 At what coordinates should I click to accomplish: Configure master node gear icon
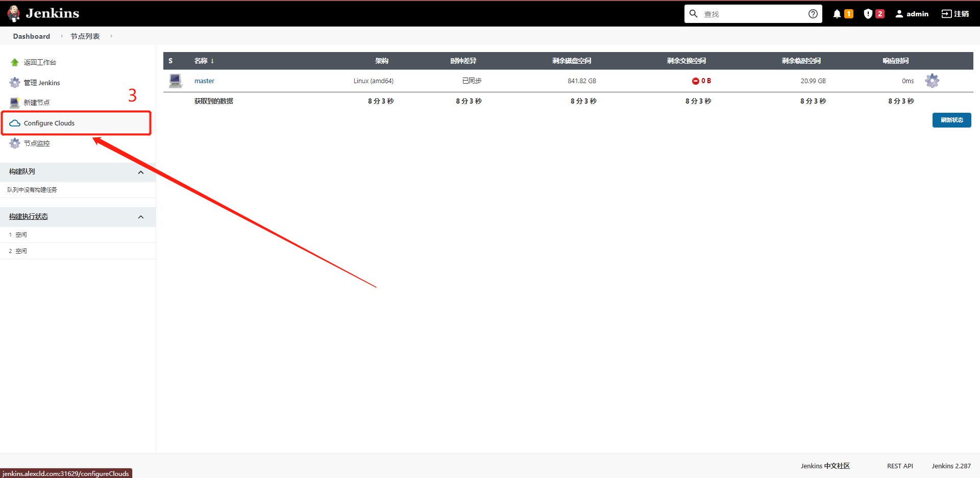pos(932,81)
